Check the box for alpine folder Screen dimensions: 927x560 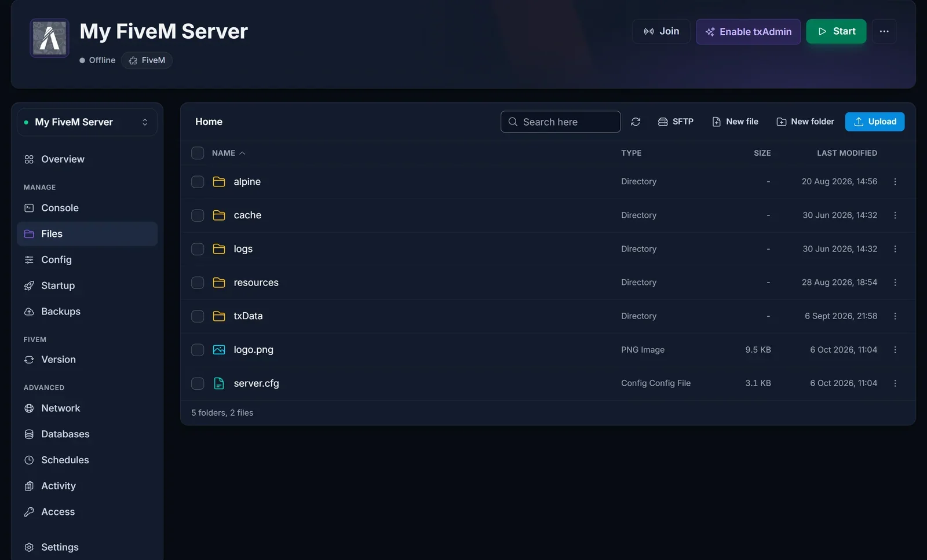[198, 182]
